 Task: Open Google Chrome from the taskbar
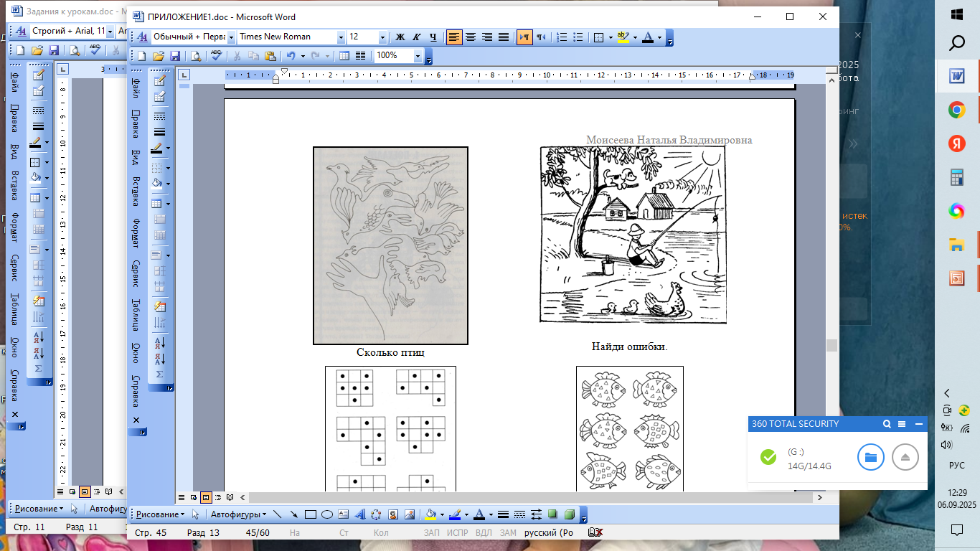[956, 110]
